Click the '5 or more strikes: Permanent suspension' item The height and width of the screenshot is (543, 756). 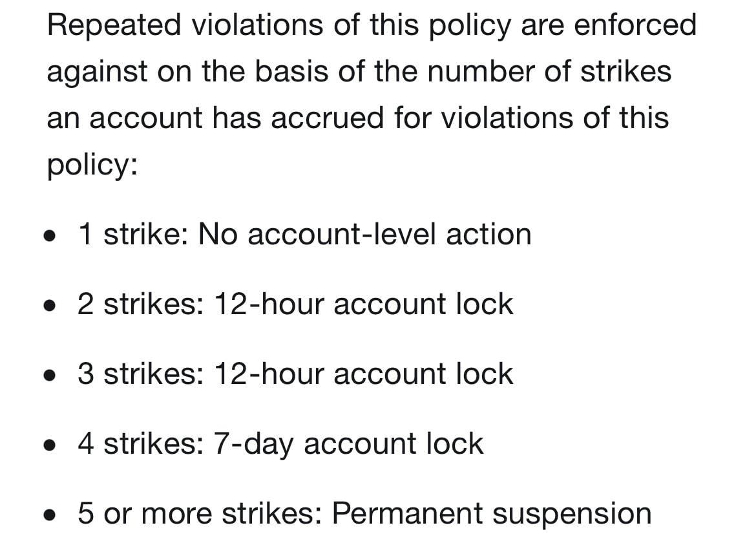pos(364,513)
